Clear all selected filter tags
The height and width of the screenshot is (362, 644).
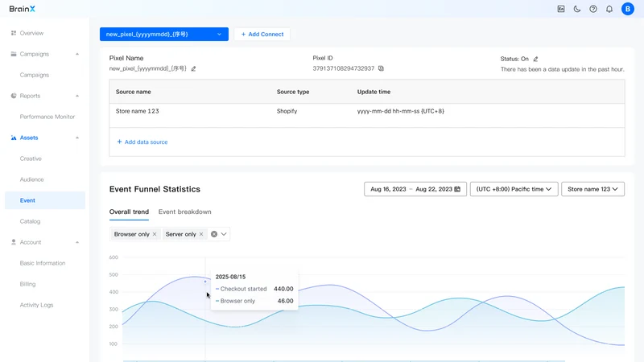point(214,234)
